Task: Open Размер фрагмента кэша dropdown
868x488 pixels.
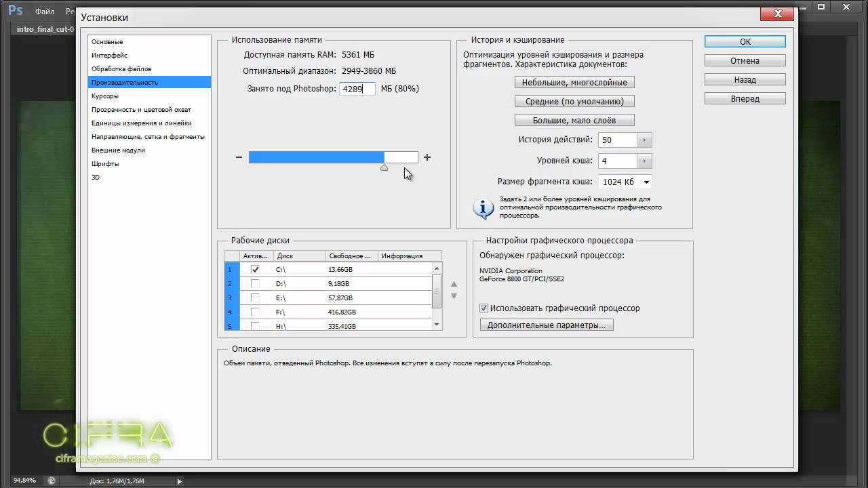Action: point(625,182)
